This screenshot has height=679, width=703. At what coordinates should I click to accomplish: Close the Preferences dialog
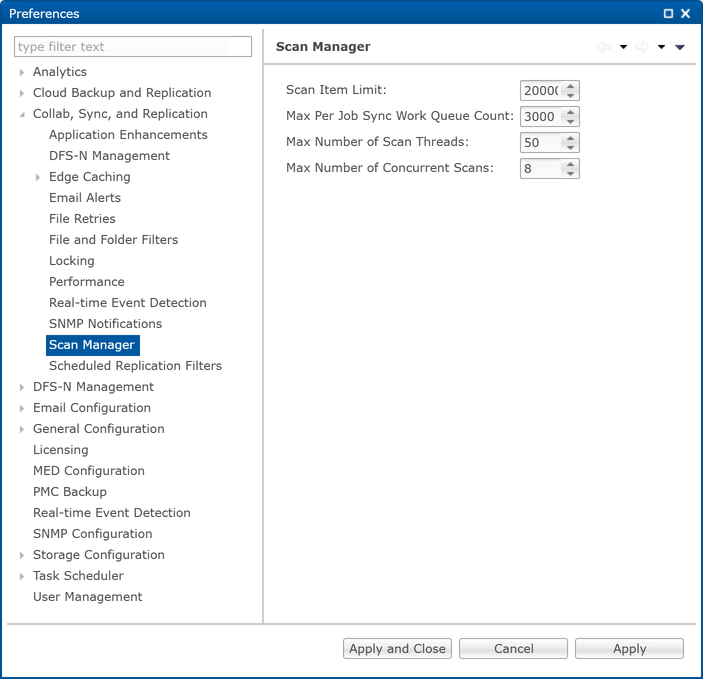(686, 13)
